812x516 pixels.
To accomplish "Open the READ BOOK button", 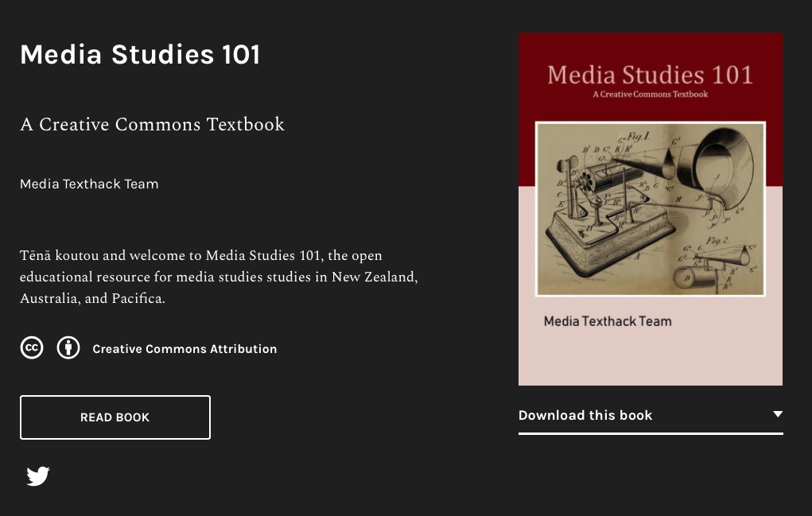I will [115, 417].
